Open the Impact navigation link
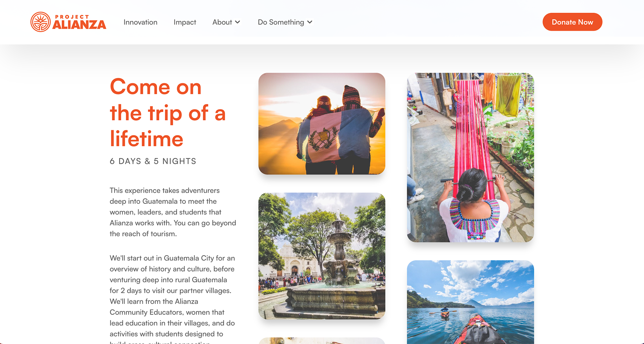The image size is (644, 344). (x=185, y=22)
